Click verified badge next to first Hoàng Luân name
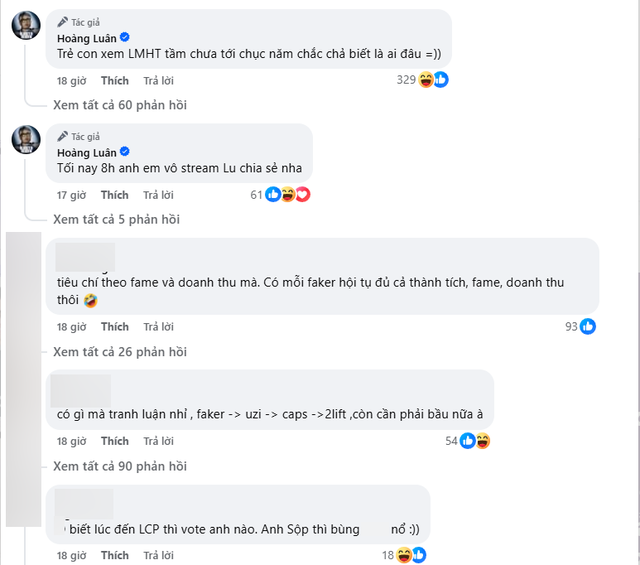The image size is (640, 565). tap(123, 37)
